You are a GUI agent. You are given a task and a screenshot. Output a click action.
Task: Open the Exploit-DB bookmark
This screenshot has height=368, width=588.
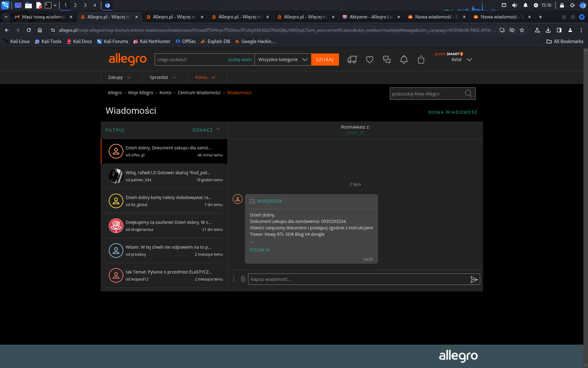(215, 41)
